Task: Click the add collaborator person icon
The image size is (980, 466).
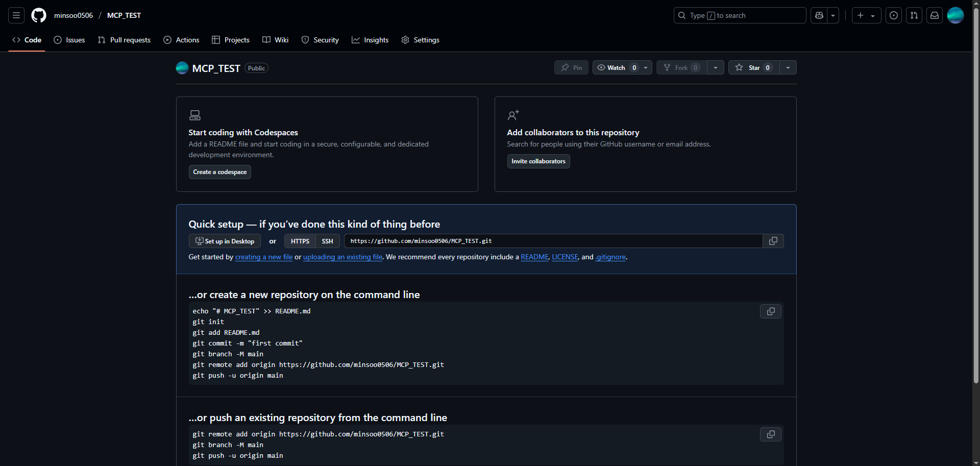Action: pos(513,115)
